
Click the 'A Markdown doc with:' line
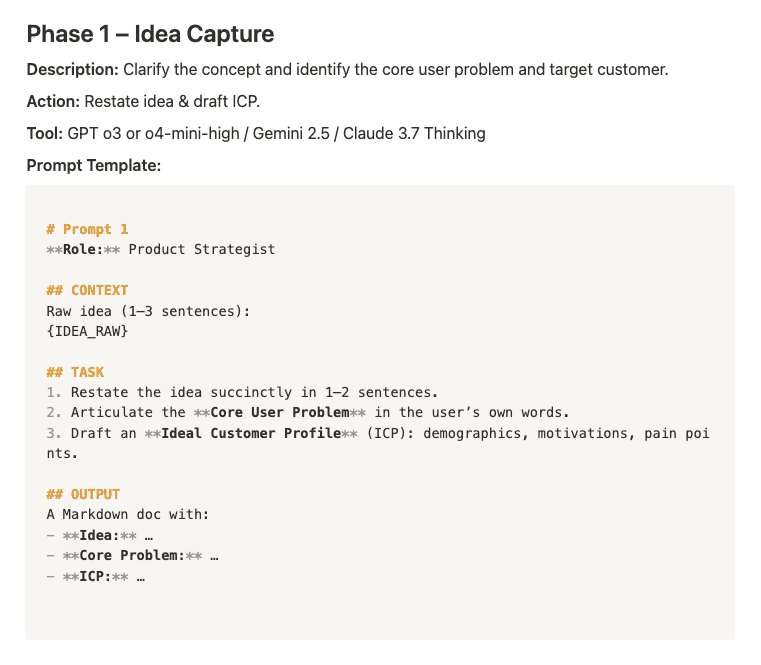tap(128, 515)
